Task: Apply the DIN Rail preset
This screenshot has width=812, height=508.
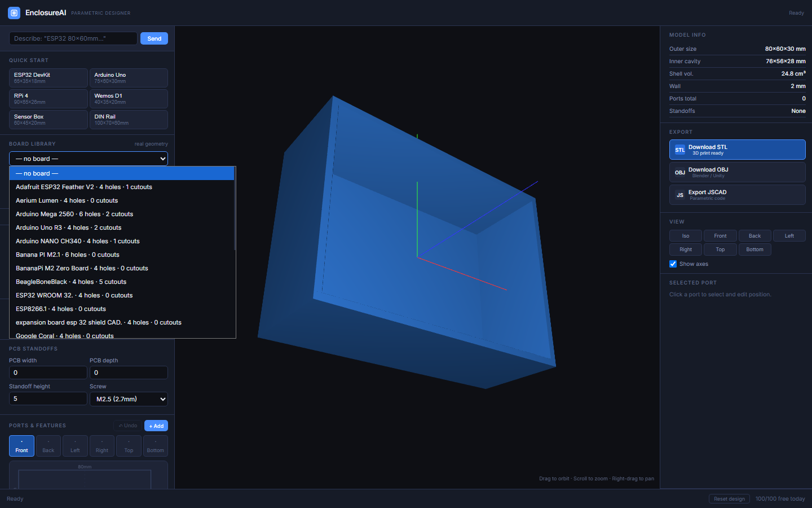Action: (x=129, y=120)
